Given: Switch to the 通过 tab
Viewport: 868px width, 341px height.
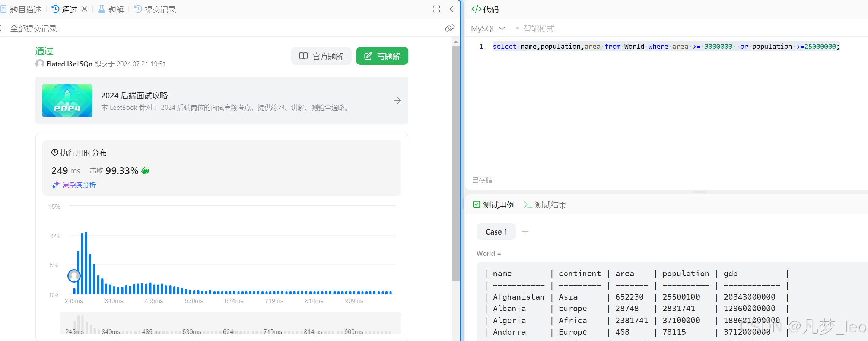Looking at the screenshot, I should (x=65, y=9).
